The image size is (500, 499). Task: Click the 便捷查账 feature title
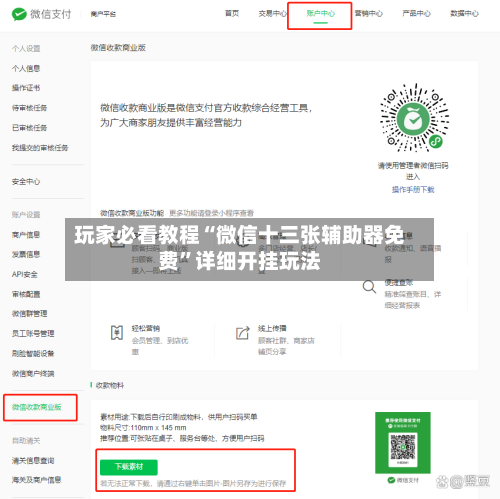(x=399, y=283)
